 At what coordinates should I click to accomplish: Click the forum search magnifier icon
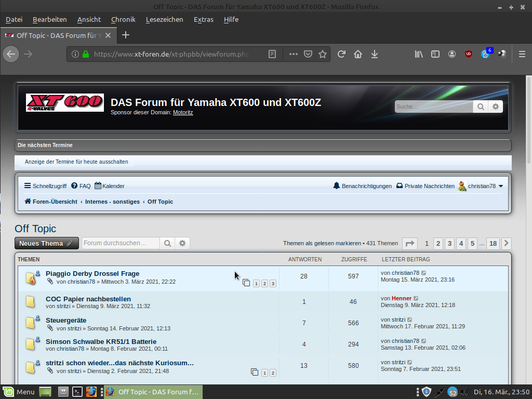[x=481, y=107]
